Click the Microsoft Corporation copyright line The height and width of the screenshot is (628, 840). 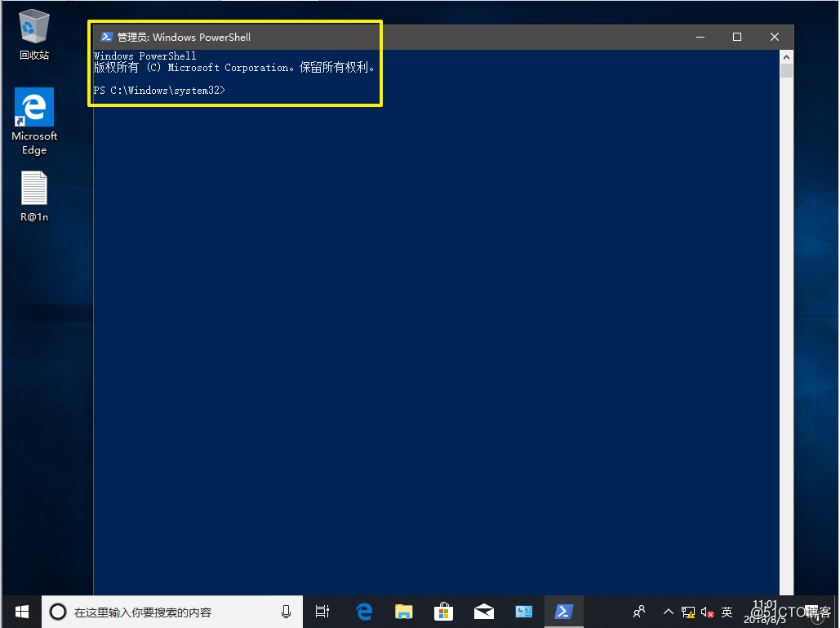coord(233,68)
